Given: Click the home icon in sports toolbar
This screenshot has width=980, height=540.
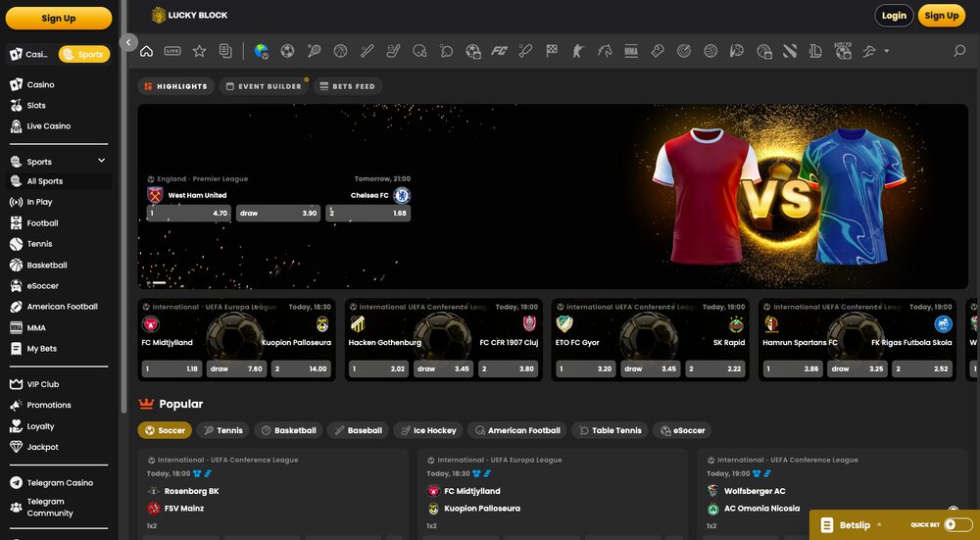Looking at the screenshot, I should pos(147,51).
